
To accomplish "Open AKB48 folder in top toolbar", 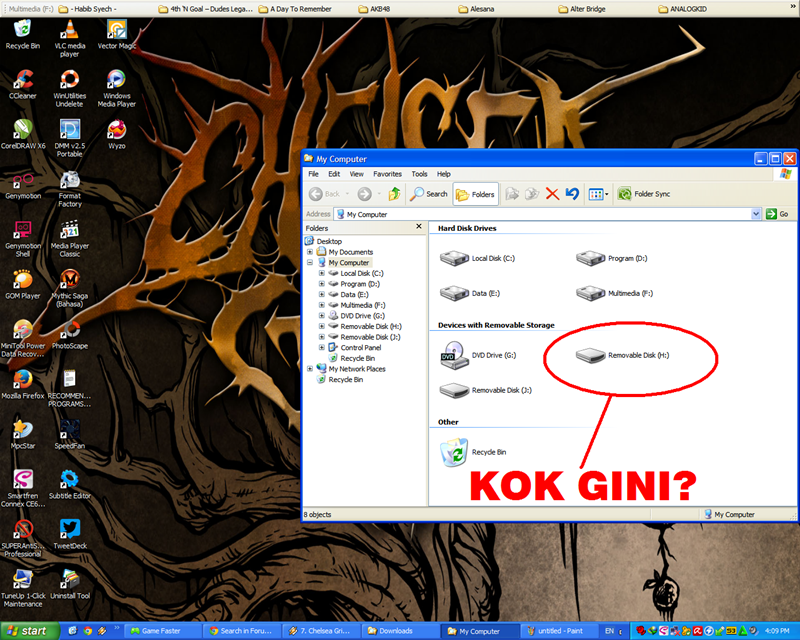I will [x=374, y=9].
